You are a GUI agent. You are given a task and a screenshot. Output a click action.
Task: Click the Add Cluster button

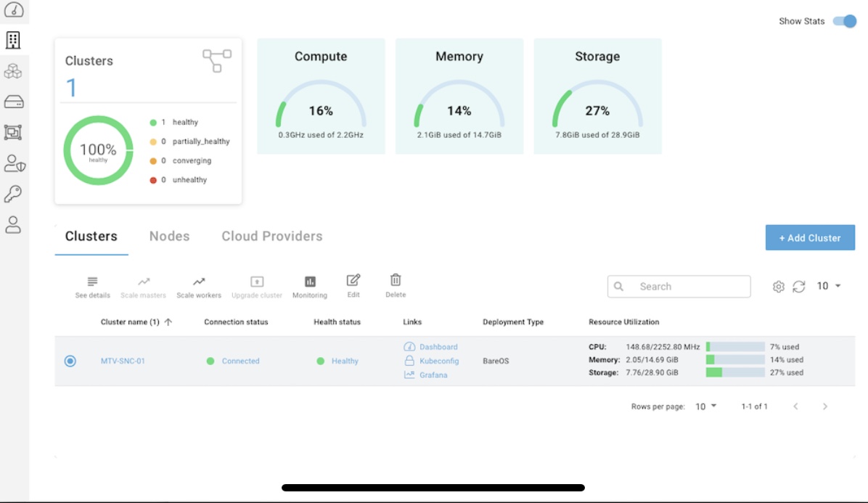810,237
